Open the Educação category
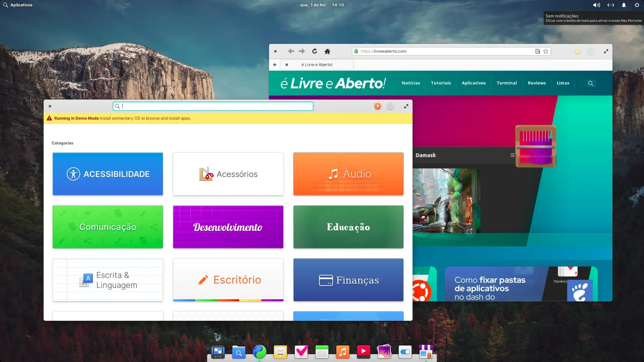 (348, 227)
